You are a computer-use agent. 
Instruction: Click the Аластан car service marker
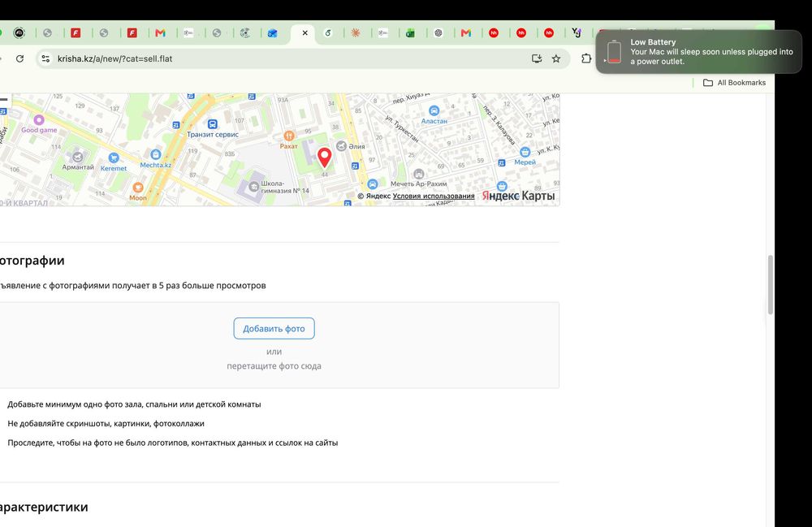[434, 110]
